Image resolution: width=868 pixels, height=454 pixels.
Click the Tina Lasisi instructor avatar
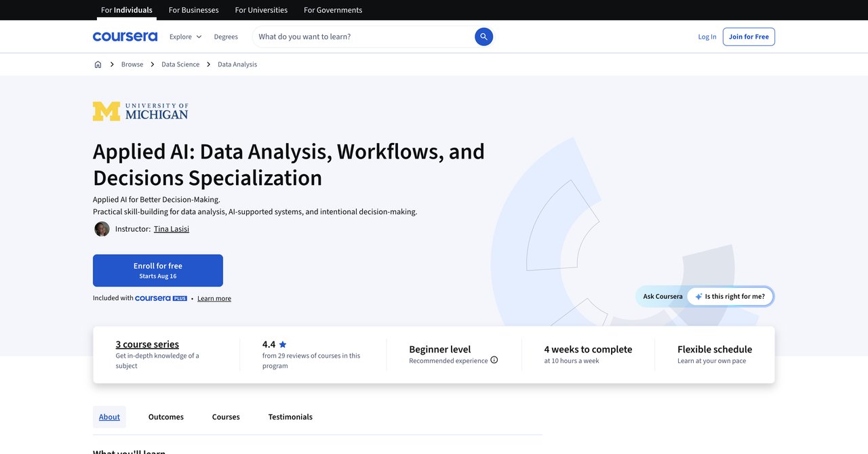(102, 229)
